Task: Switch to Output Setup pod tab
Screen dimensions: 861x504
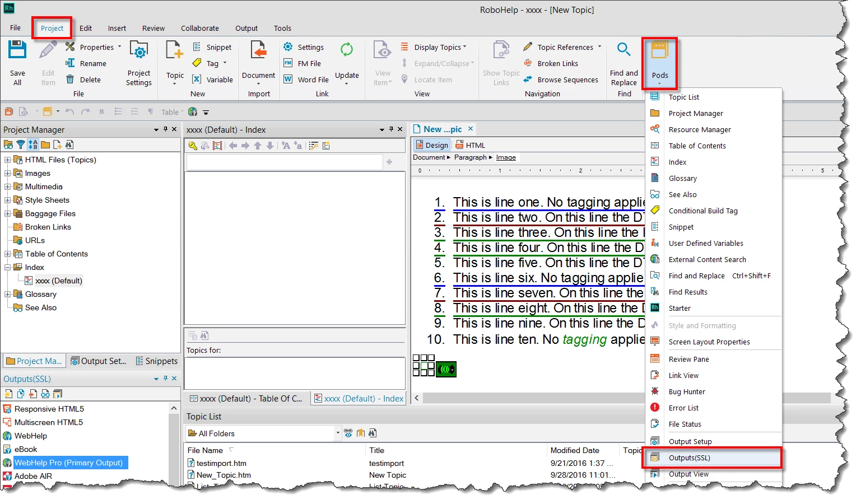Action: pos(99,361)
